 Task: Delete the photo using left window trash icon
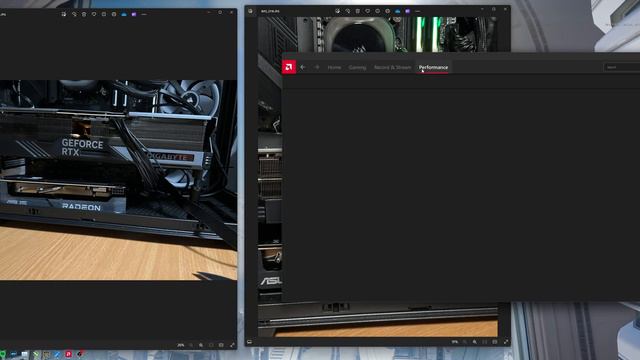click(x=84, y=14)
